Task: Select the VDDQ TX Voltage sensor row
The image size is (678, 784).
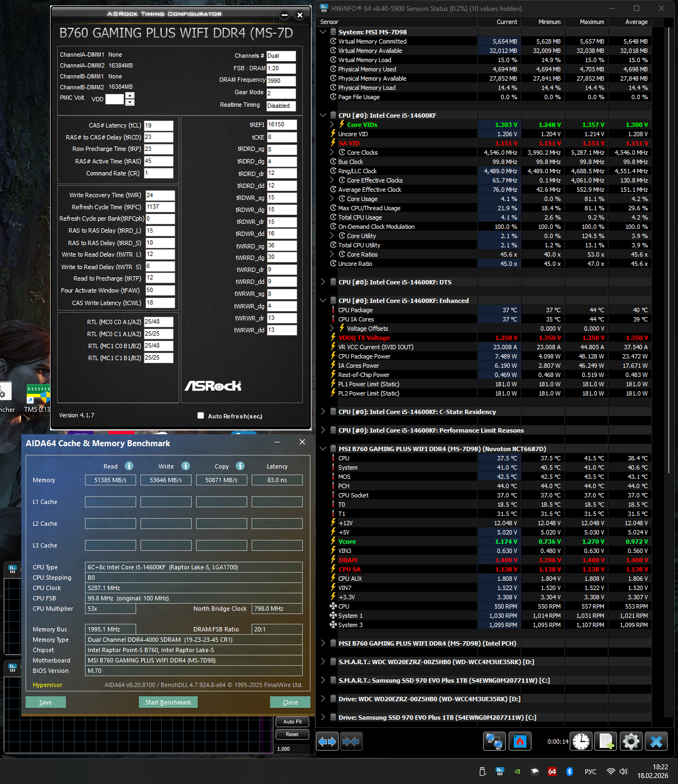Action: pos(484,338)
